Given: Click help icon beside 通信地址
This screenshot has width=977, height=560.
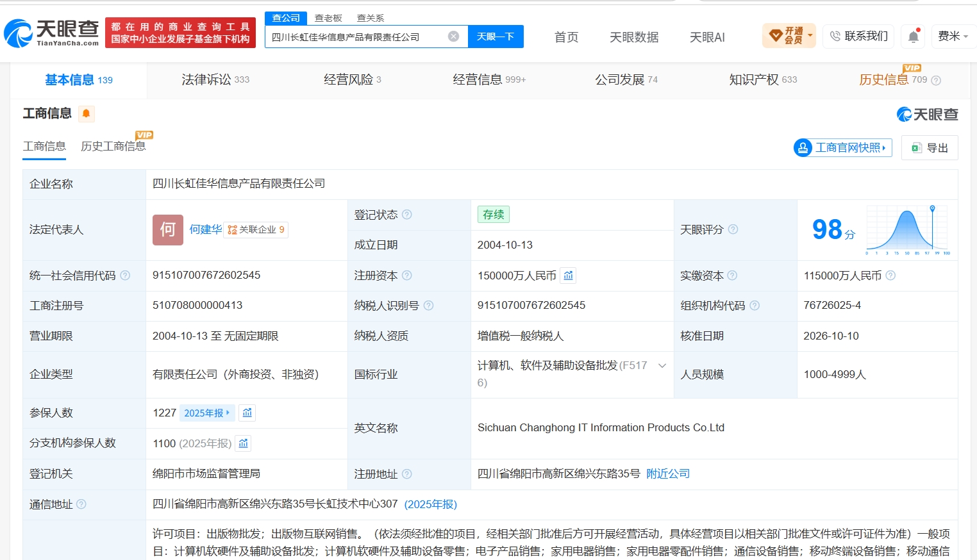Looking at the screenshot, I should (81, 504).
